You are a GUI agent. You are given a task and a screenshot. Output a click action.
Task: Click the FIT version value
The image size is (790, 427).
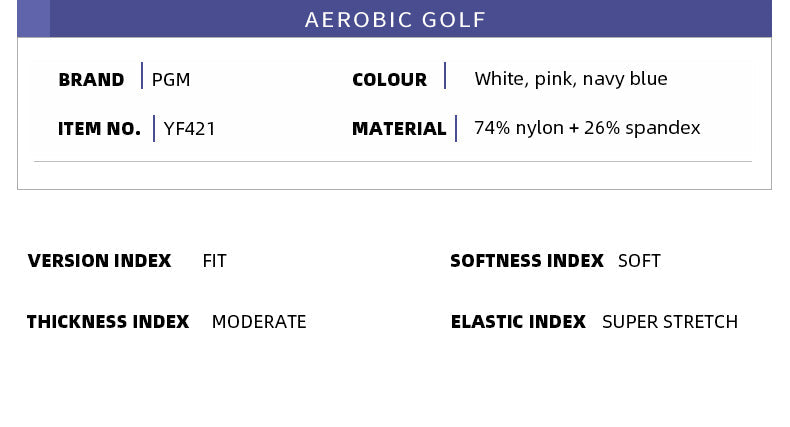[214, 261]
